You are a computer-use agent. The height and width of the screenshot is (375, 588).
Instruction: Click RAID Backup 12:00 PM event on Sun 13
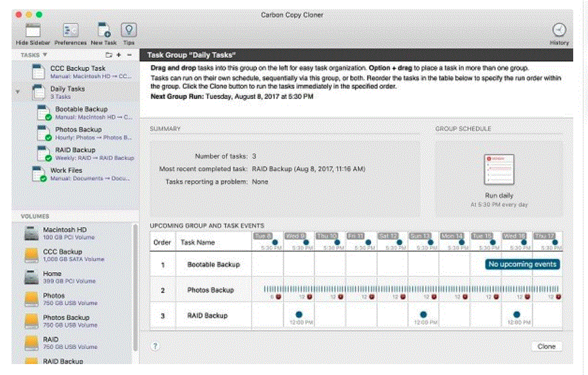pyautogui.click(x=423, y=315)
